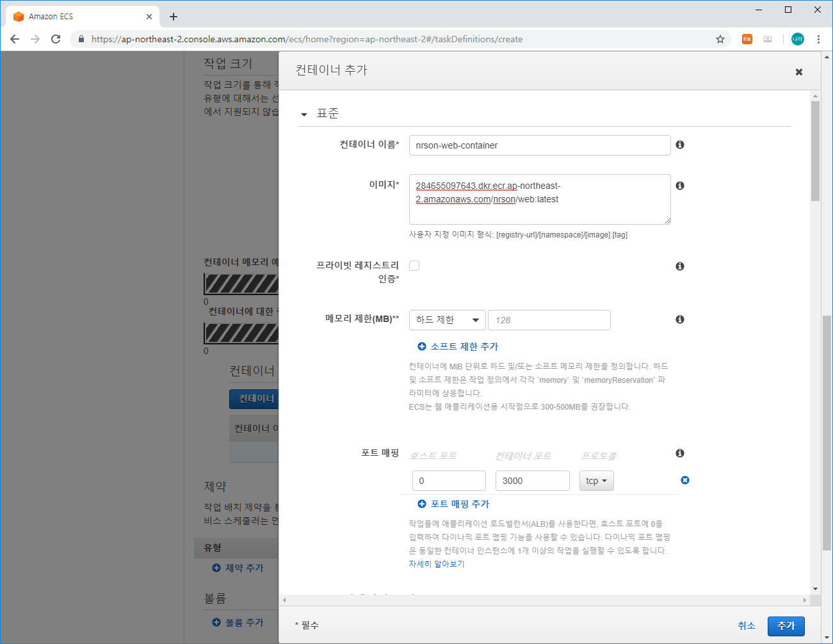Open the Chrome profile avatar

click(x=798, y=39)
